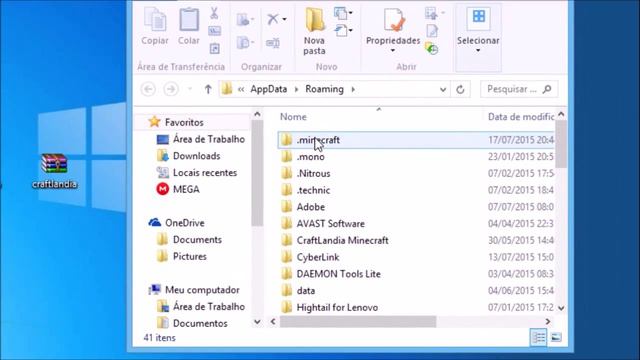Sort by the Nome column header
The width and height of the screenshot is (640, 360).
tap(293, 117)
